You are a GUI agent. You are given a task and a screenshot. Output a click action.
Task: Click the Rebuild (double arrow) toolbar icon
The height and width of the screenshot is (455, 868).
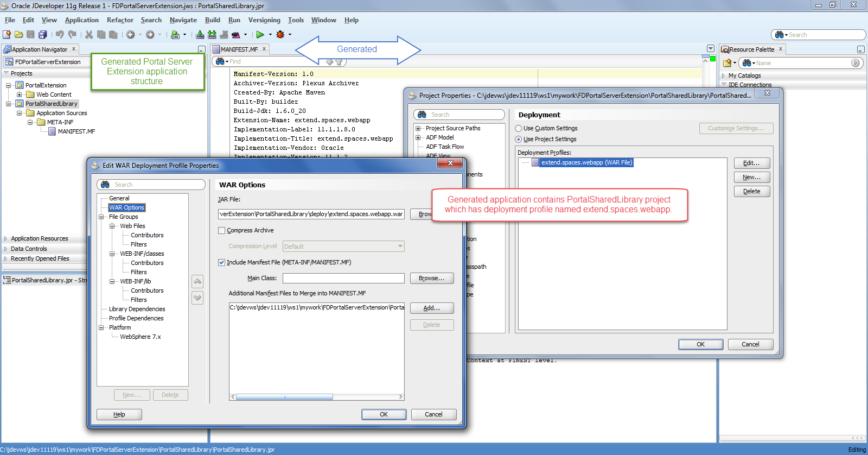tap(212, 34)
